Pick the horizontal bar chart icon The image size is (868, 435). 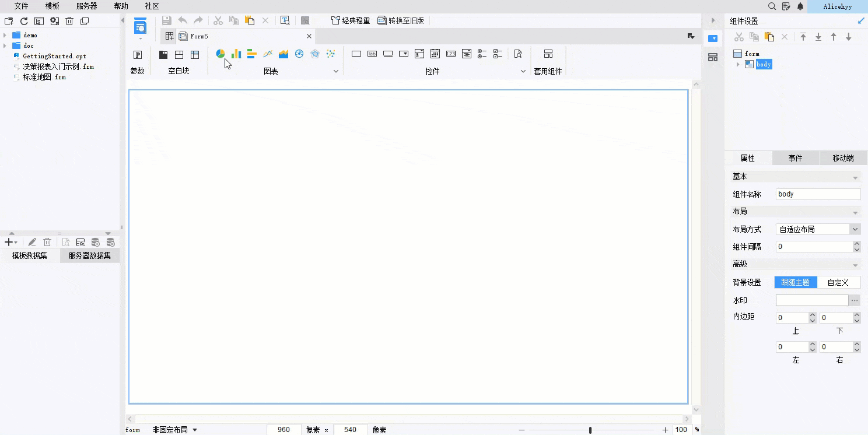pos(252,54)
